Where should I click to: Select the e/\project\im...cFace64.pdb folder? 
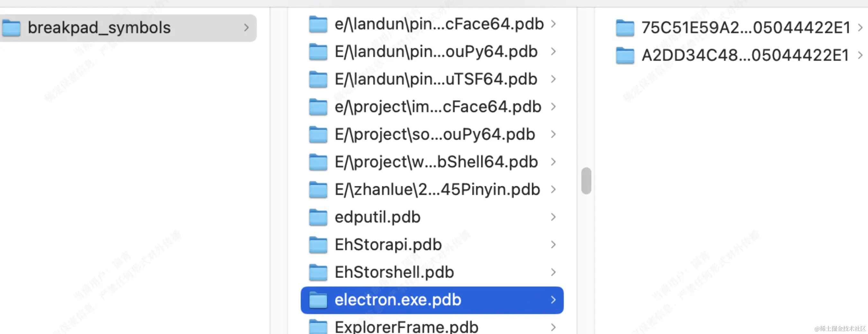(x=432, y=107)
